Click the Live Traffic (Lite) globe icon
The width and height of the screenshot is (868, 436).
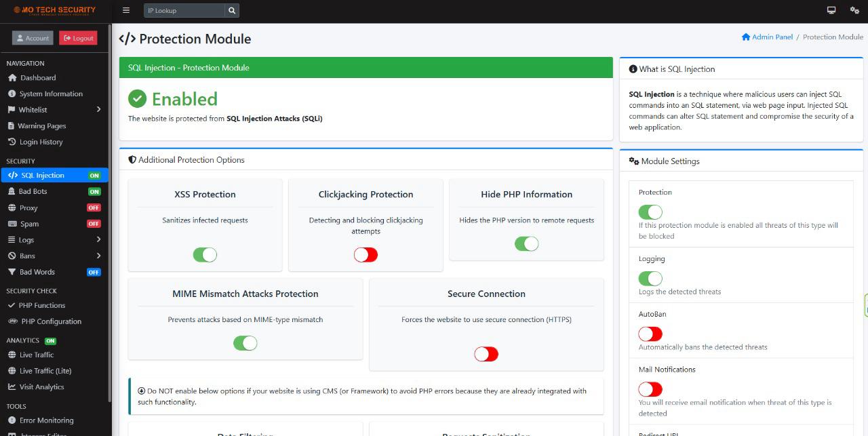coord(12,371)
